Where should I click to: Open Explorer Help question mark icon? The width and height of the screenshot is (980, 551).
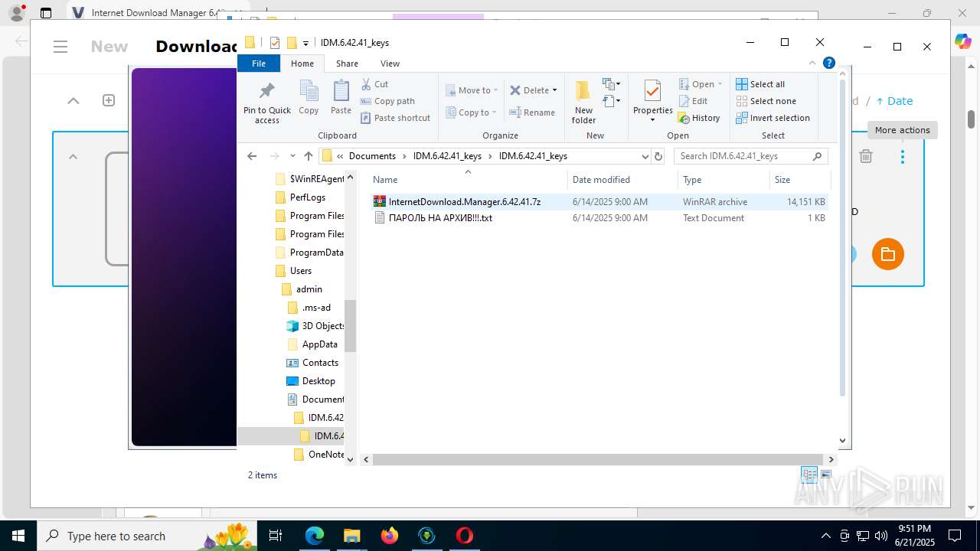coord(828,64)
